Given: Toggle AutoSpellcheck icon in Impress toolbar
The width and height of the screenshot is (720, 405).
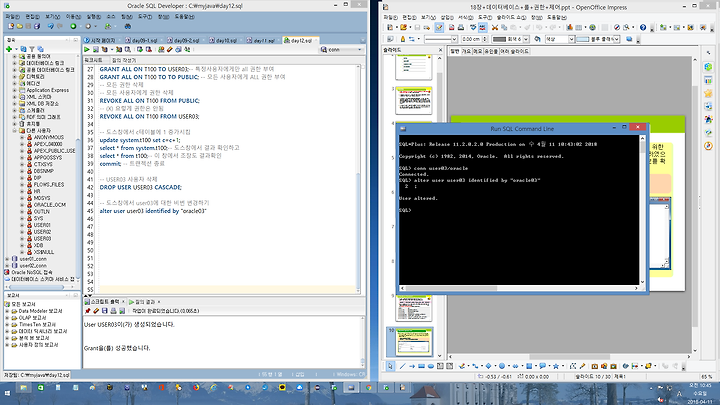Looking at the screenshot, I should [482, 28].
